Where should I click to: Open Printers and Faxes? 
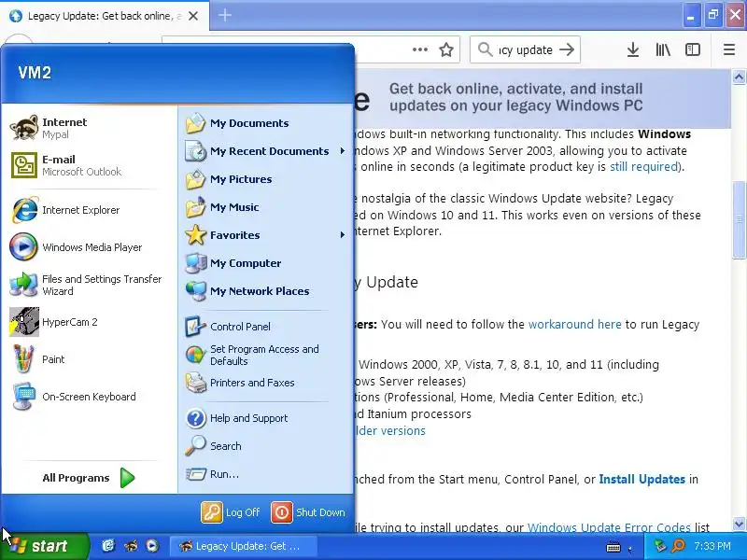pyautogui.click(x=265, y=383)
